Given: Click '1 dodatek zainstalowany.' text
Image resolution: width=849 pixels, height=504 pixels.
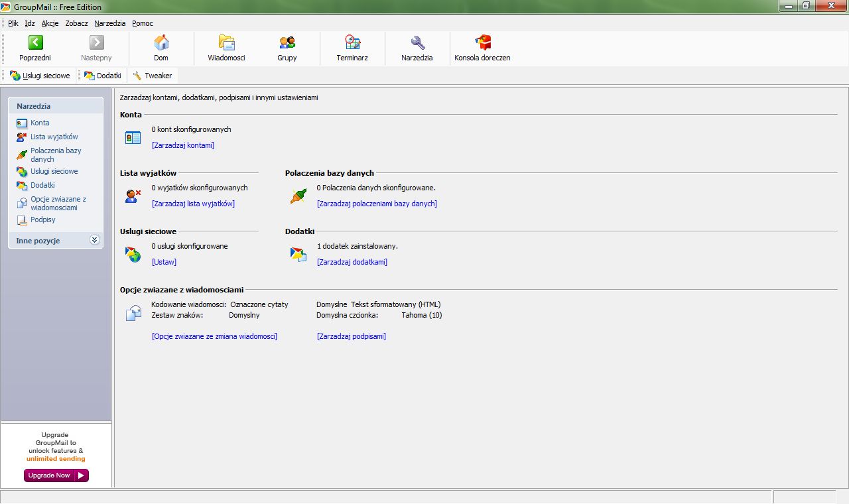Looking at the screenshot, I should [x=358, y=246].
